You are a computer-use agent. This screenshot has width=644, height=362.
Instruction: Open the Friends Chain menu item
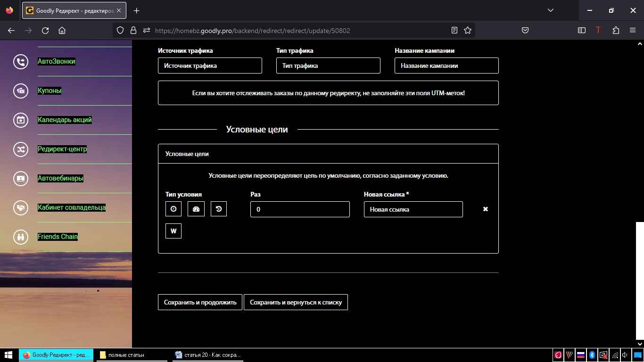coord(58,237)
